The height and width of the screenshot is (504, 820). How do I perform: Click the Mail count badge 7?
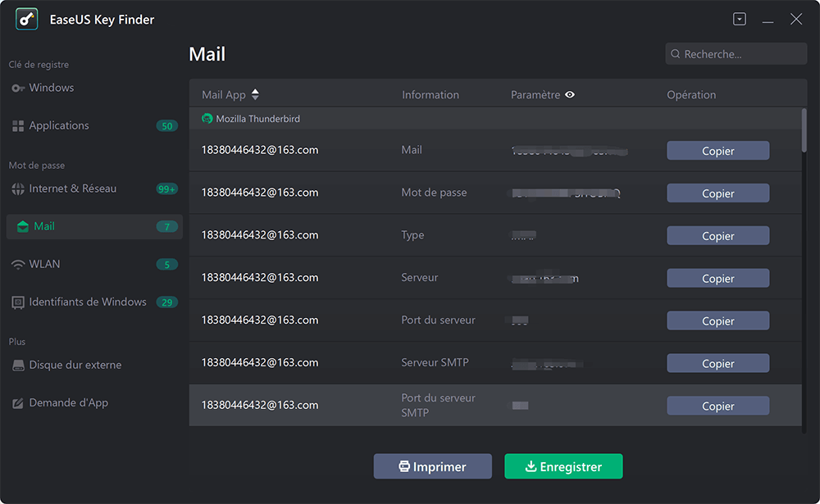point(166,226)
